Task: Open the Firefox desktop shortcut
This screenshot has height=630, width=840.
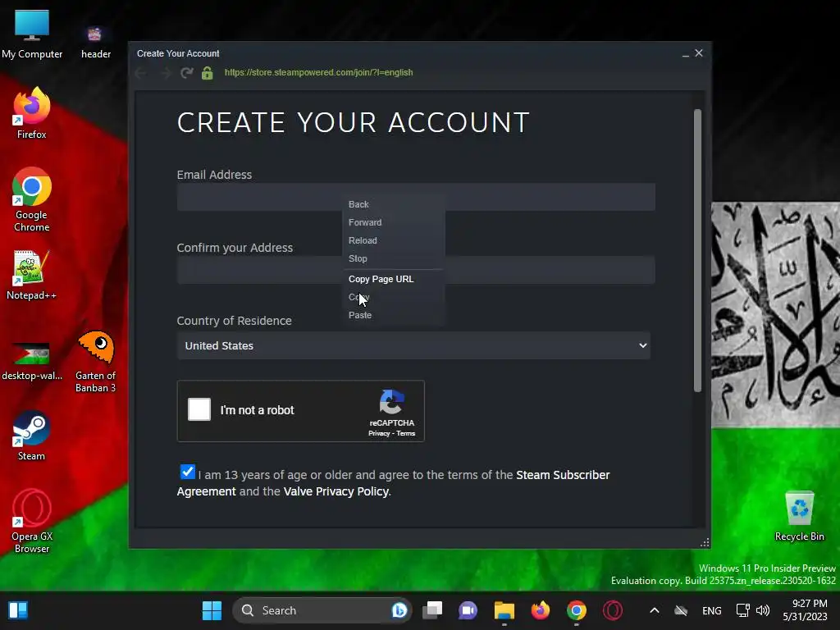Action: pos(32,112)
